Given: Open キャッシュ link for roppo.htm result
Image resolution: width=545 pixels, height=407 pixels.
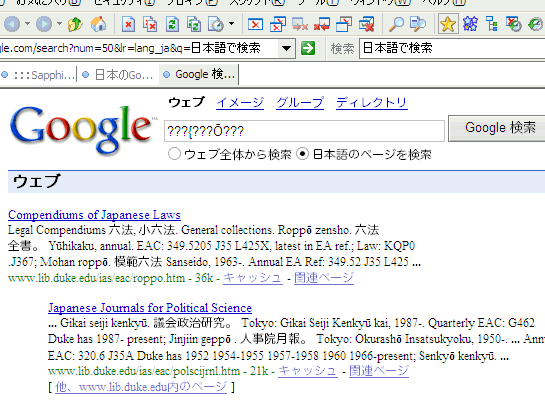Looking at the screenshot, I should click(252, 278).
